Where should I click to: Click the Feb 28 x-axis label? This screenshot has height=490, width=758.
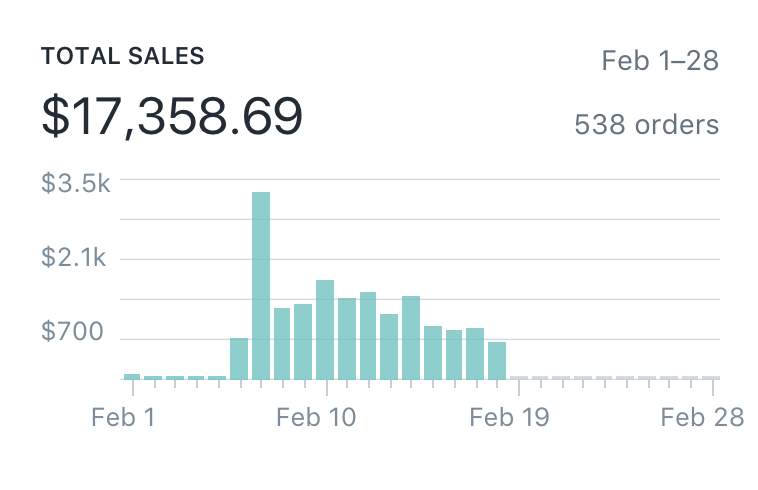(702, 417)
